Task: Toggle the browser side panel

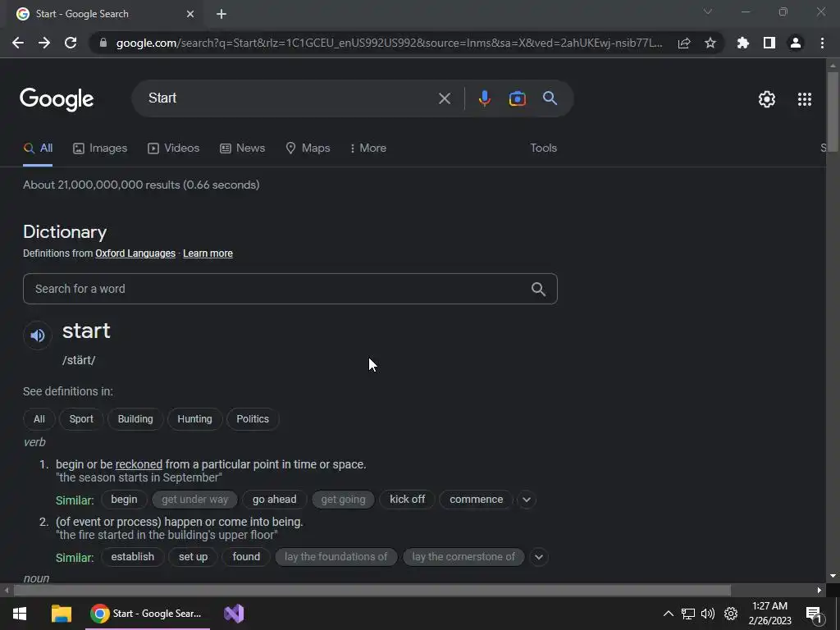Action: pos(769,43)
